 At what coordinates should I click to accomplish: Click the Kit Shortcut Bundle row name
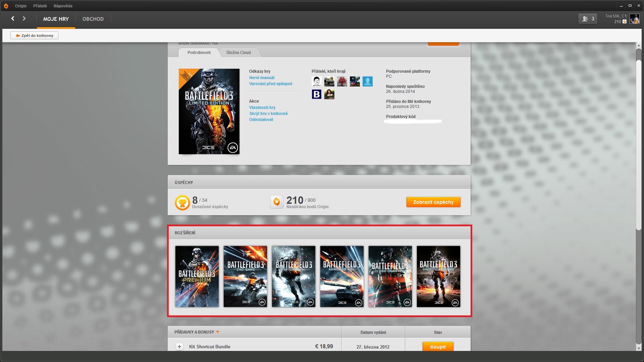210,347
